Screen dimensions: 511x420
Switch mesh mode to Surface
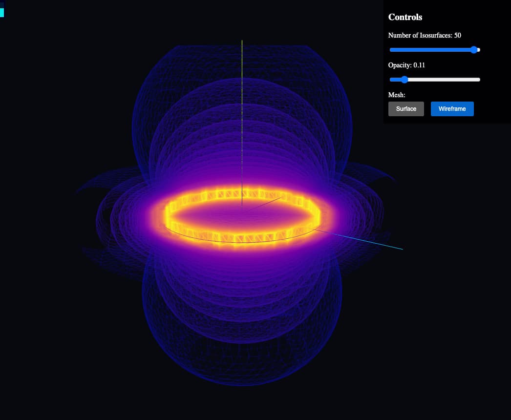(x=406, y=109)
